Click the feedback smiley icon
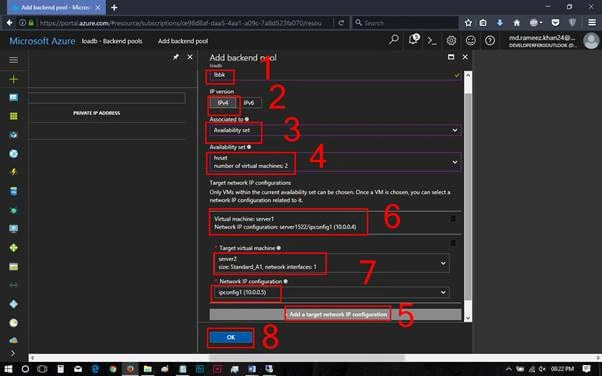Screen dimensions: 602x376 471,40
